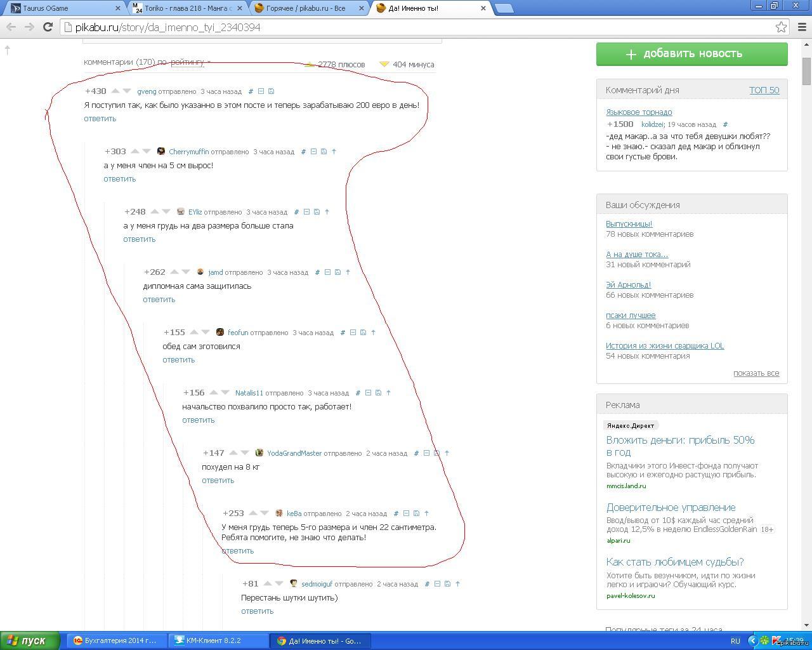This screenshot has width=812, height=650.
Task: Reload the page using the refresh button
Action: pos(48,27)
